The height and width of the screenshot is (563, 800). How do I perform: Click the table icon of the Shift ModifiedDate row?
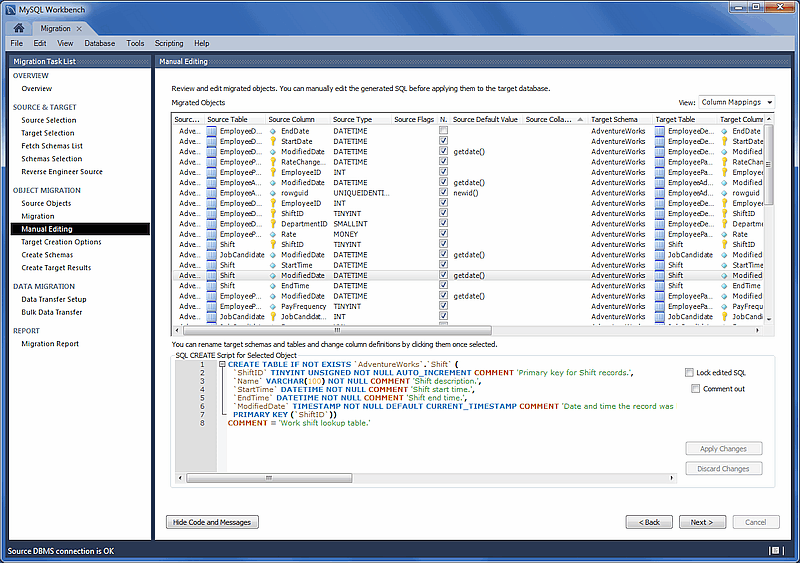(211, 275)
